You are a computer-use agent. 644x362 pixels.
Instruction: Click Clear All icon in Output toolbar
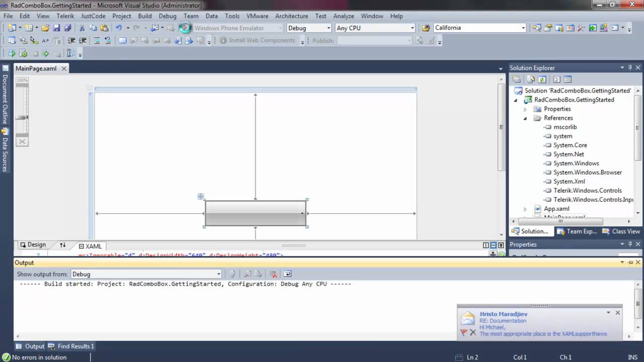[273, 274]
